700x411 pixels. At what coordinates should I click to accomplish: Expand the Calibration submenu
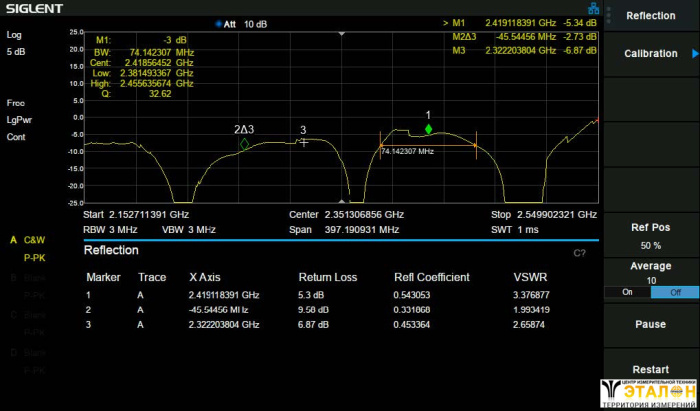tap(651, 54)
